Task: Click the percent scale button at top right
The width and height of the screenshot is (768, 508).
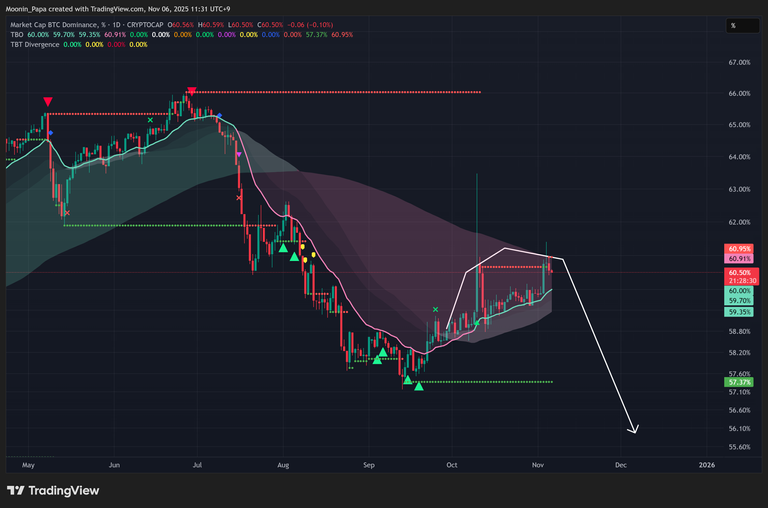Action: [x=733, y=26]
